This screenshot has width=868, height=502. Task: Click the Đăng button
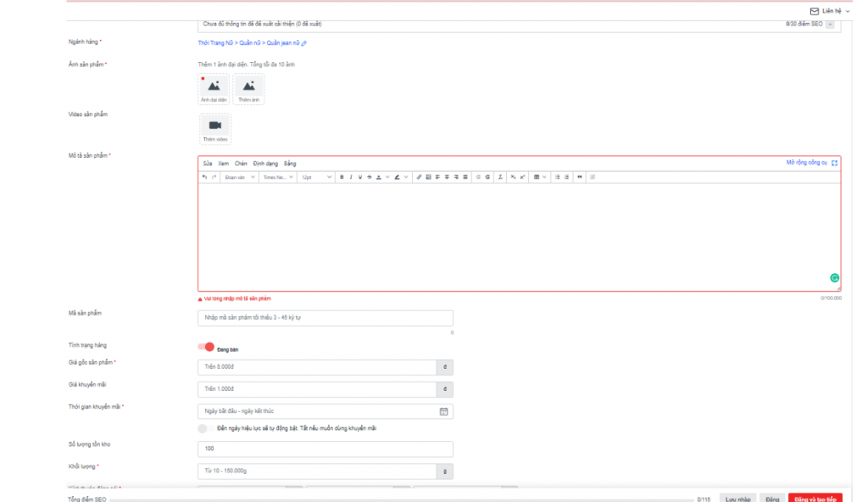pyautogui.click(x=772, y=498)
